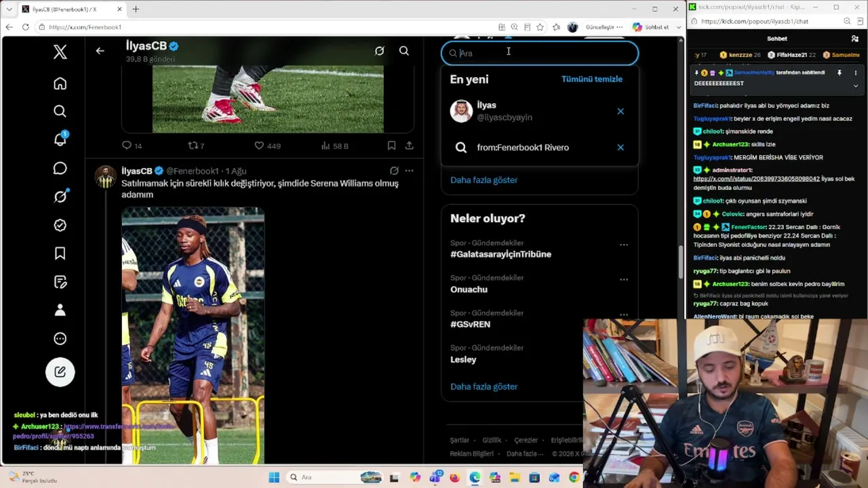This screenshot has height=488, width=868.
Task: Open the More circle menu in sidebar
Action: (x=60, y=338)
